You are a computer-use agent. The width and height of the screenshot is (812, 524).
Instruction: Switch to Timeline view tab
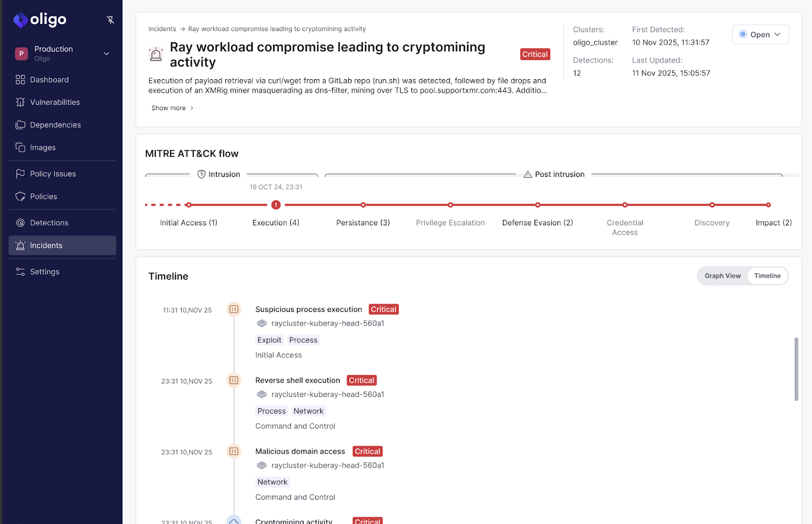tap(767, 276)
